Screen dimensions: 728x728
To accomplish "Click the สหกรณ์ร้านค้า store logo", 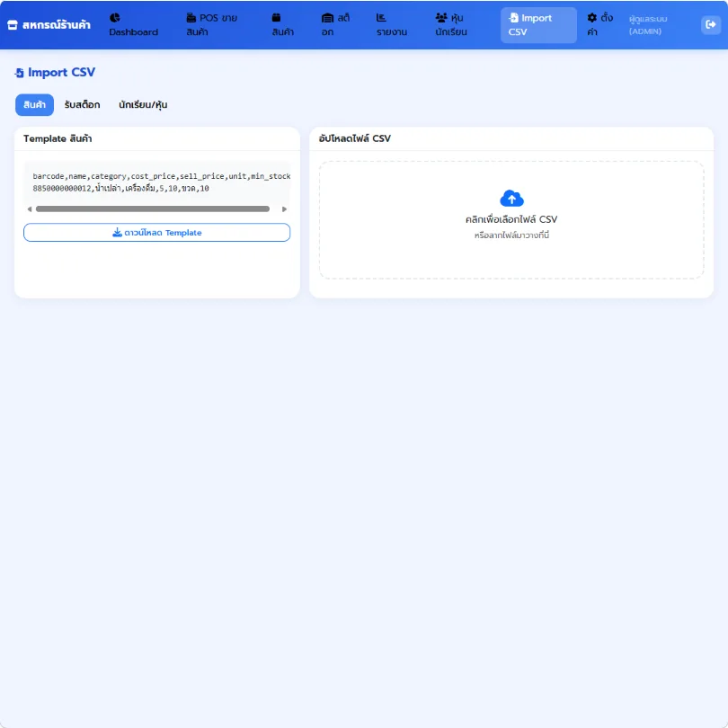I will coord(49,24).
